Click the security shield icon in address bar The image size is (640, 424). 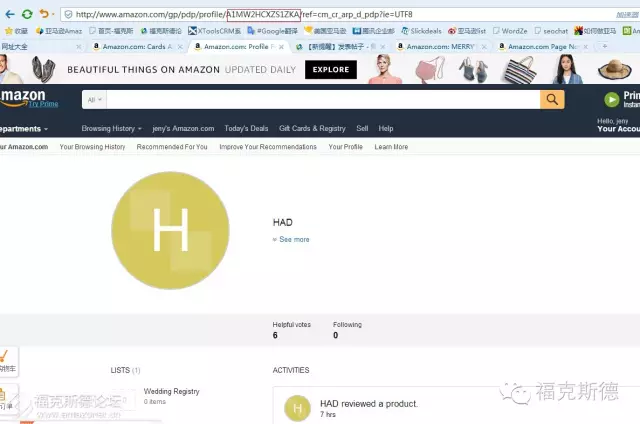click(x=69, y=14)
